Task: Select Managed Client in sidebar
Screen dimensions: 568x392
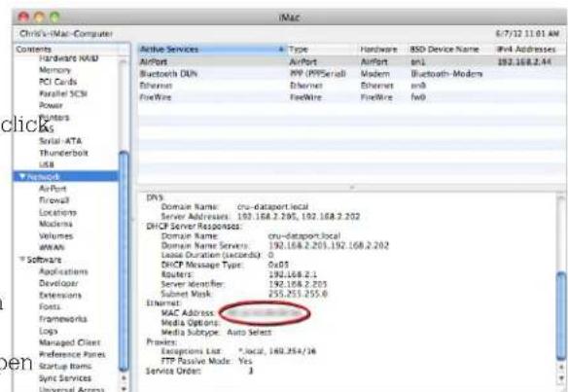Action: pyautogui.click(x=69, y=342)
